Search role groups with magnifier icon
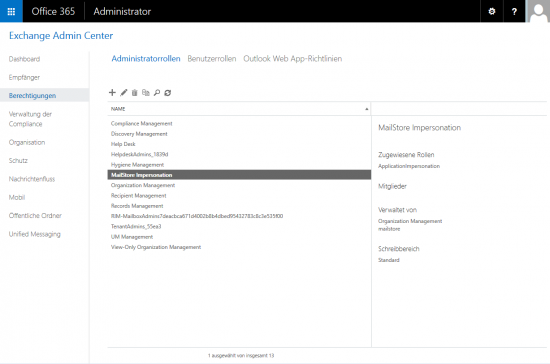 [157, 93]
